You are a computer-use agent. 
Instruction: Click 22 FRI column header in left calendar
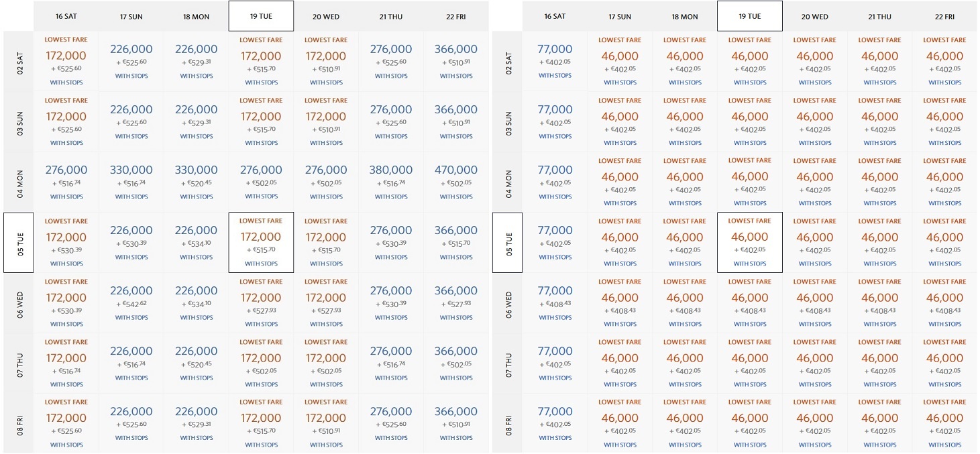coord(455,16)
